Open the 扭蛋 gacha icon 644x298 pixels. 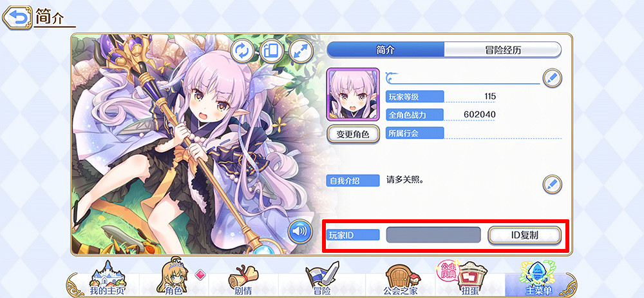pos(466,278)
